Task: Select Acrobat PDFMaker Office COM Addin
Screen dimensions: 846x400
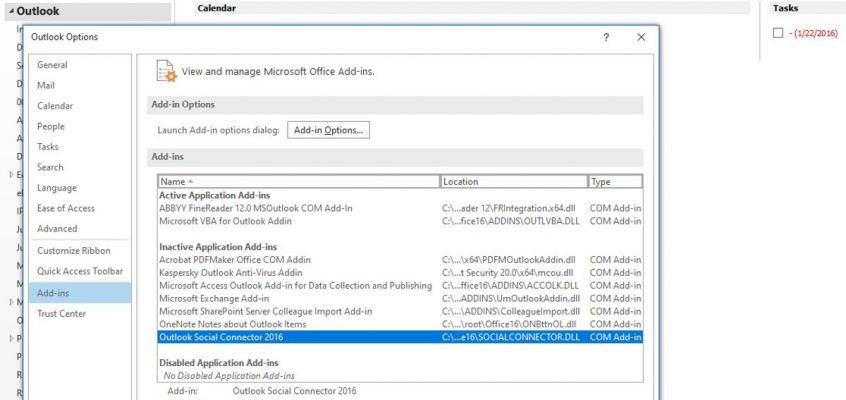Action: [400, 260]
